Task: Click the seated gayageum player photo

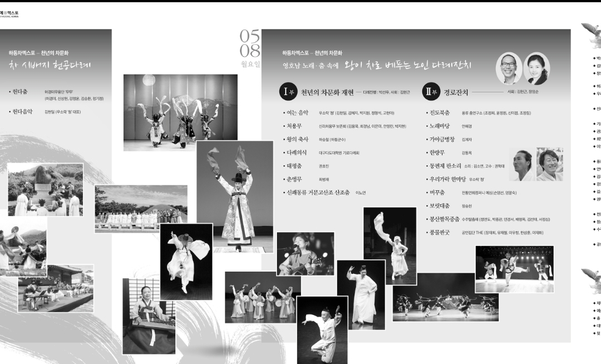Action: click(x=149, y=316)
